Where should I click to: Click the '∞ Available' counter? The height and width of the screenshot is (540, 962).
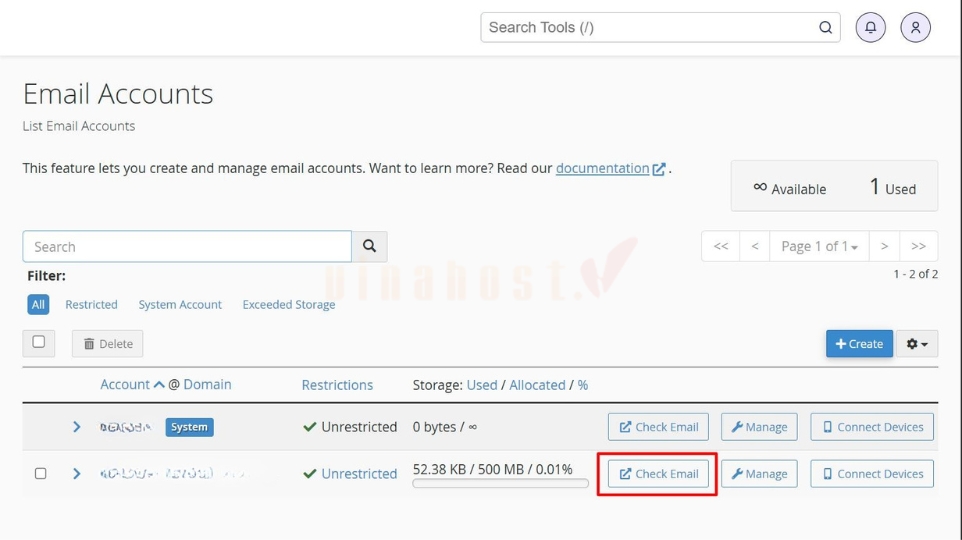point(790,188)
